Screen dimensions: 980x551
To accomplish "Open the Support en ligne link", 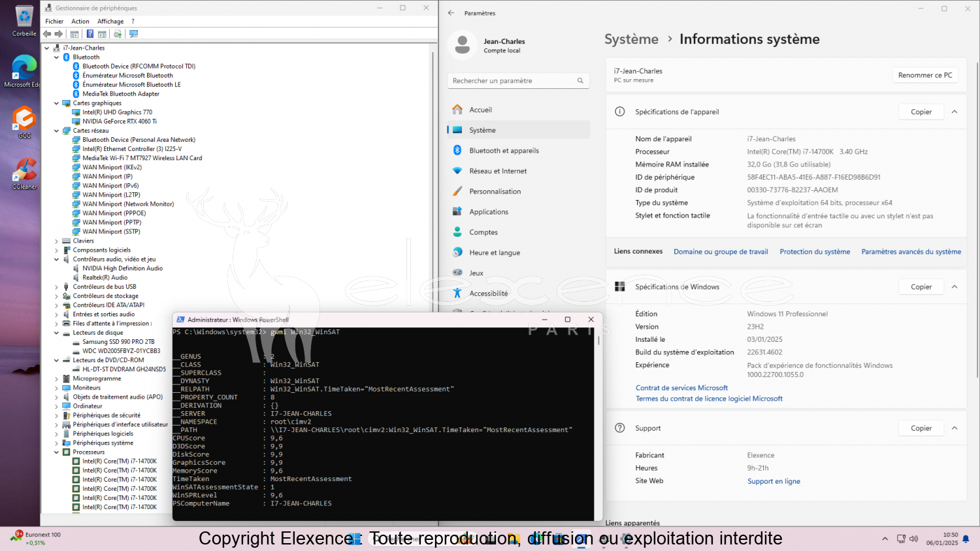I will click(x=774, y=481).
